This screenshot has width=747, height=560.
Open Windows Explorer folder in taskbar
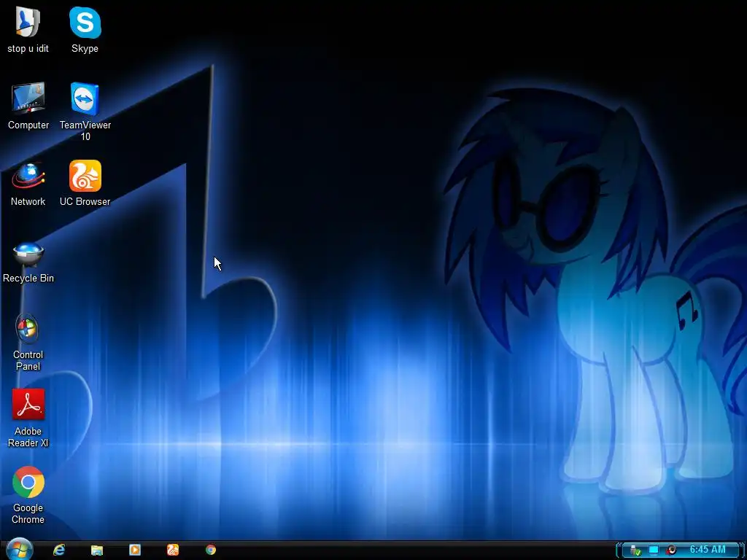coord(97,550)
